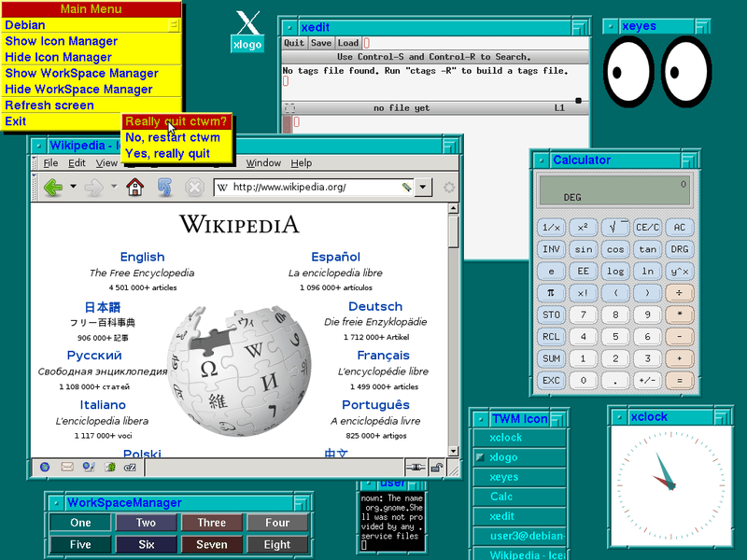
Task: Click the equals key on Calculator
Action: click(x=680, y=381)
